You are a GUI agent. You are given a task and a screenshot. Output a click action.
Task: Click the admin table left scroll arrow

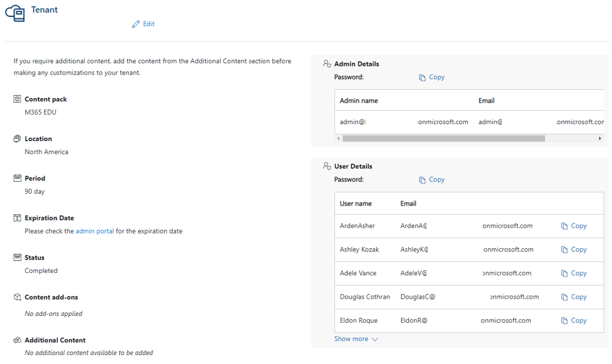click(339, 138)
